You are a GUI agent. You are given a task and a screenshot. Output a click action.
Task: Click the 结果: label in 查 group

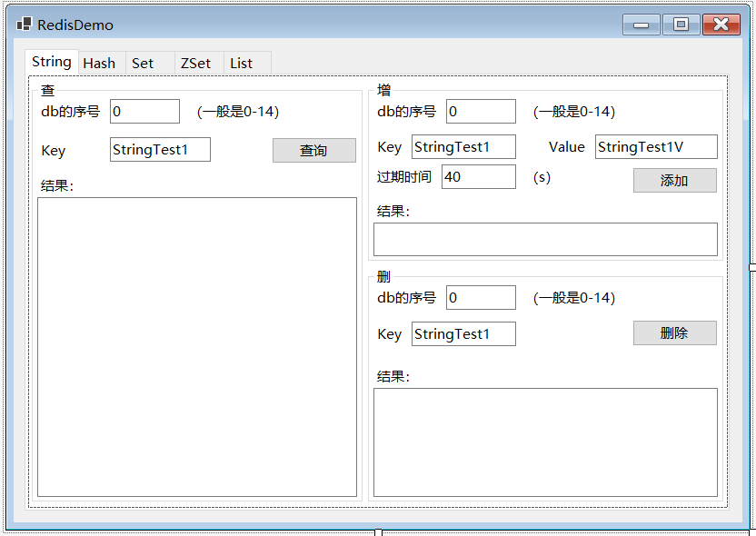(x=57, y=186)
